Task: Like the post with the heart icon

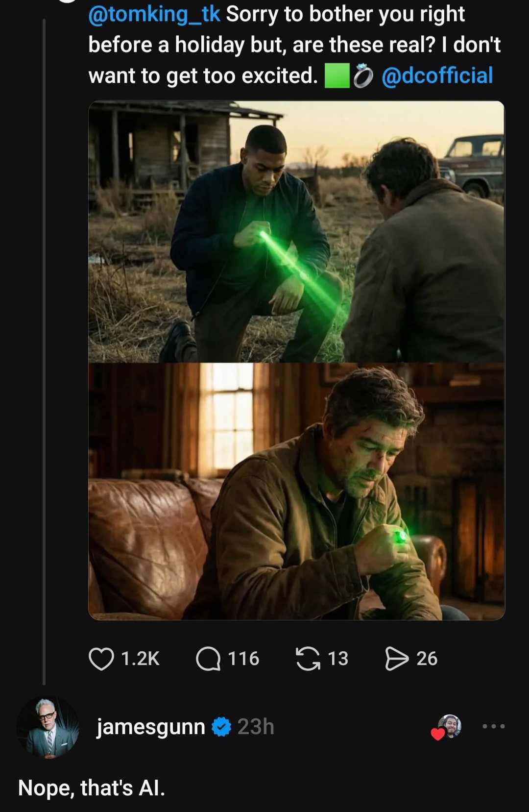Action: click(x=101, y=658)
